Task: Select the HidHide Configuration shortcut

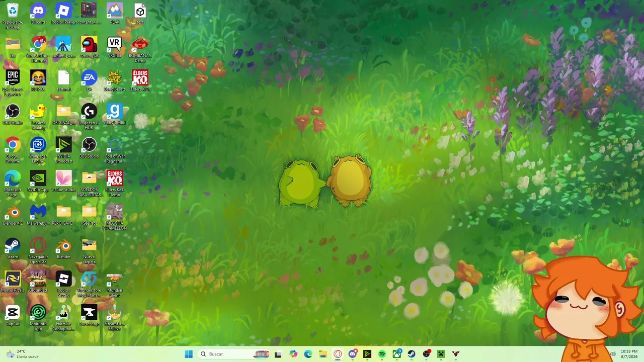Action: click(x=63, y=318)
